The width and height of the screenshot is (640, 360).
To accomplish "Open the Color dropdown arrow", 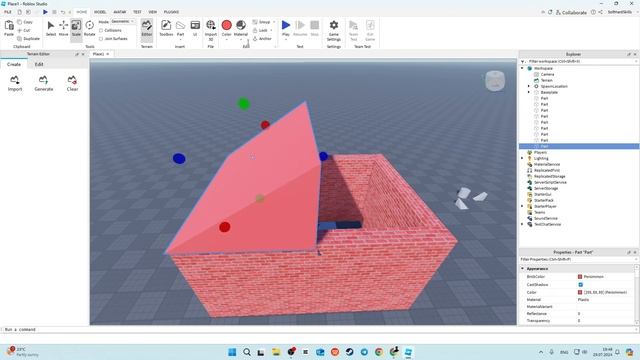I will coord(227,40).
